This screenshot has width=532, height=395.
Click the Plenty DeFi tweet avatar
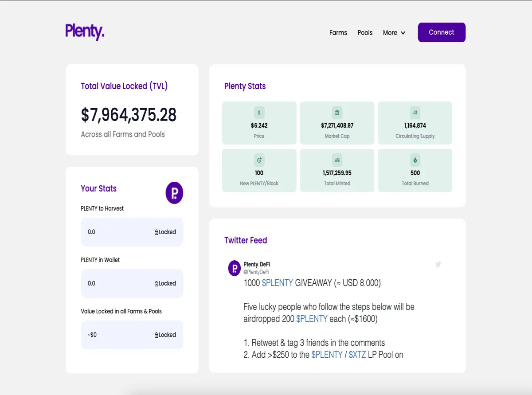[234, 268]
